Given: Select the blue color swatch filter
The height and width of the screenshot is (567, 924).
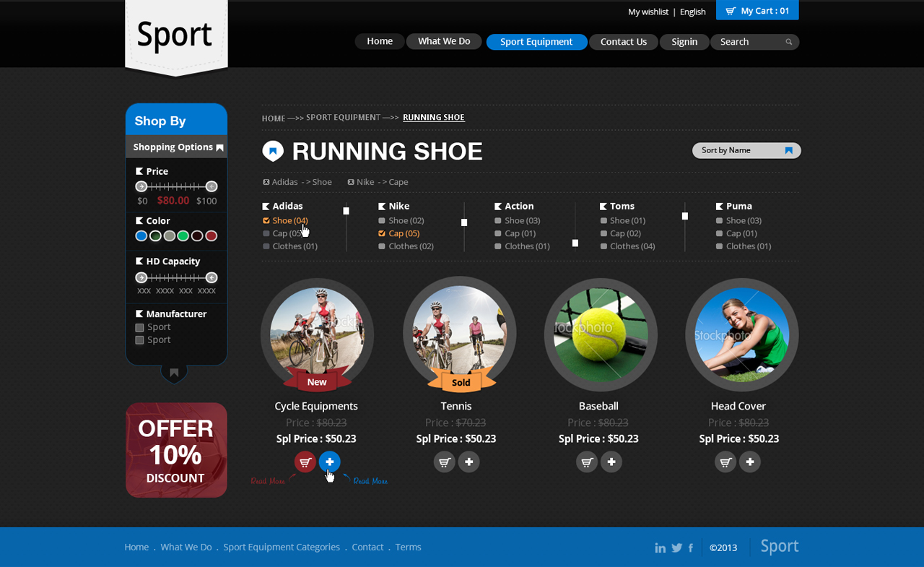Looking at the screenshot, I should coord(140,235).
